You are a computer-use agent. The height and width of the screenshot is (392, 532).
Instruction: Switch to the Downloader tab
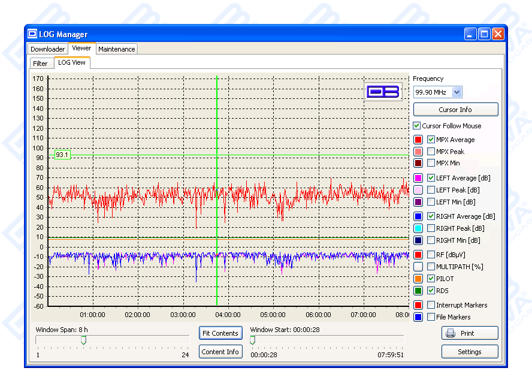(x=48, y=49)
